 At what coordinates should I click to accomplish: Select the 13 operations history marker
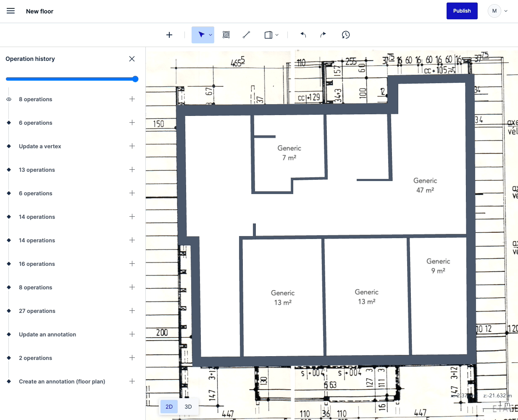(x=9, y=170)
